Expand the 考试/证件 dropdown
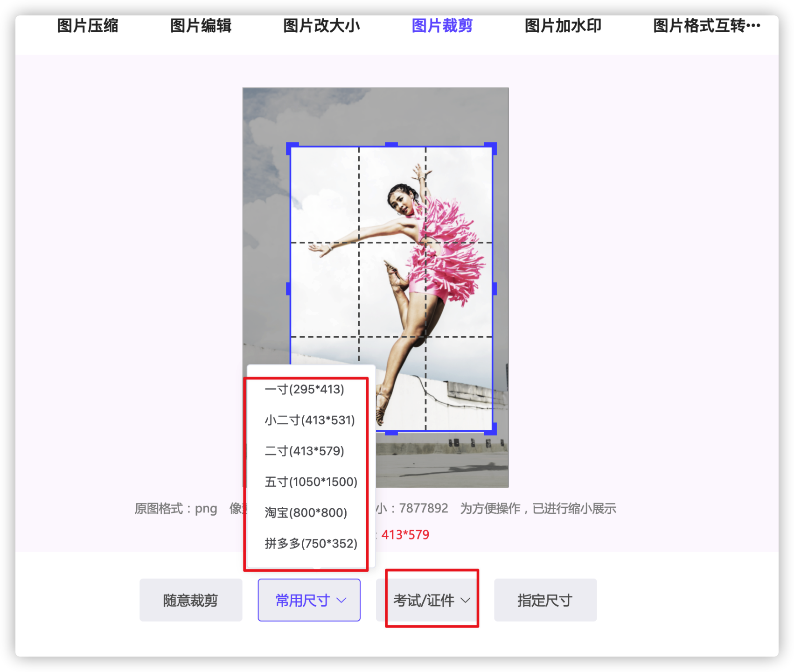The width and height of the screenshot is (794, 672). point(432,600)
